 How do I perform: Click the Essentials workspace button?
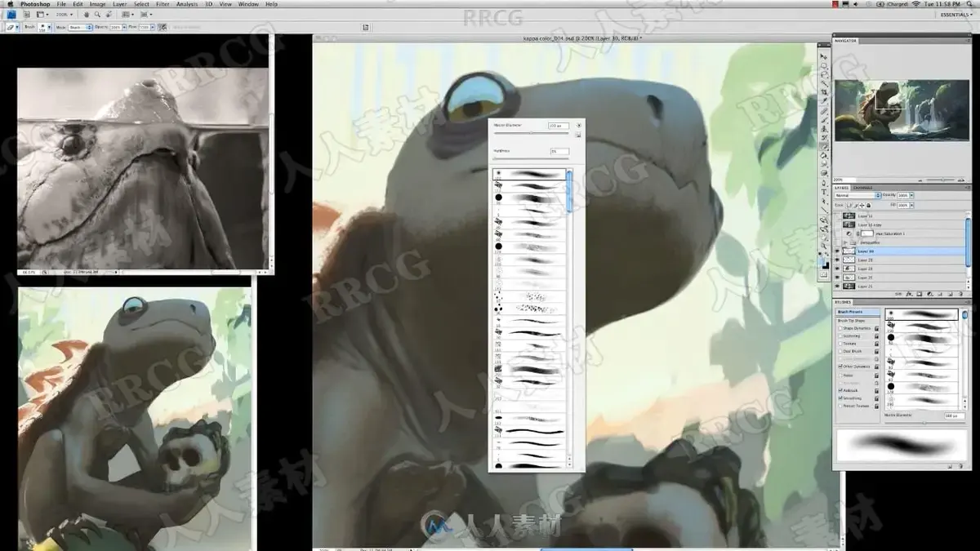pos(955,15)
